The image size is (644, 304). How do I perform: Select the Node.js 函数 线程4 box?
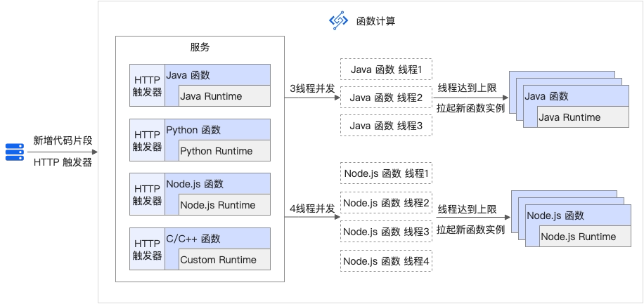point(386,260)
